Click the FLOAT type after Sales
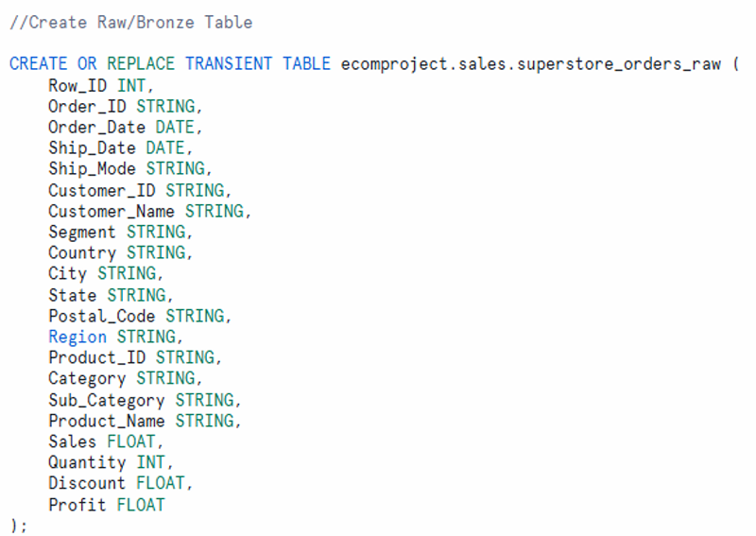The height and width of the screenshot is (536, 756). point(131,441)
